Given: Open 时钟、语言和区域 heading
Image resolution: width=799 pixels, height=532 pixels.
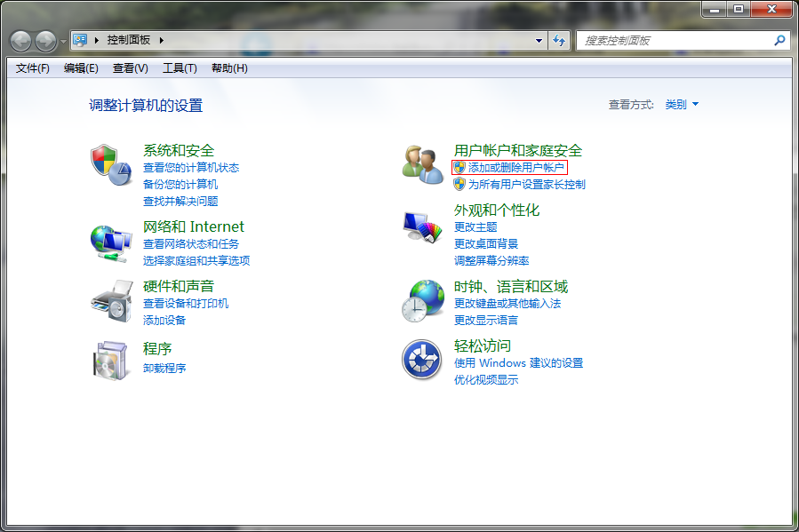Looking at the screenshot, I should 511,287.
